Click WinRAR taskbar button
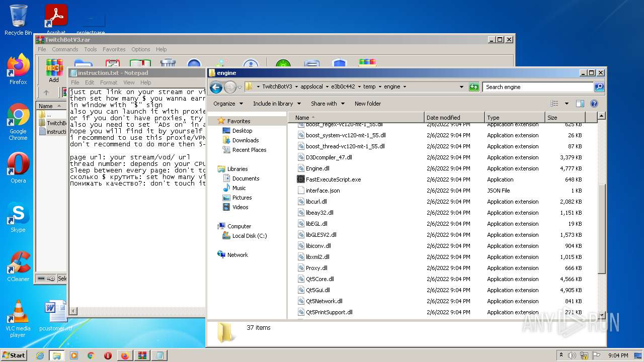The width and height of the screenshot is (644, 362). click(142, 355)
